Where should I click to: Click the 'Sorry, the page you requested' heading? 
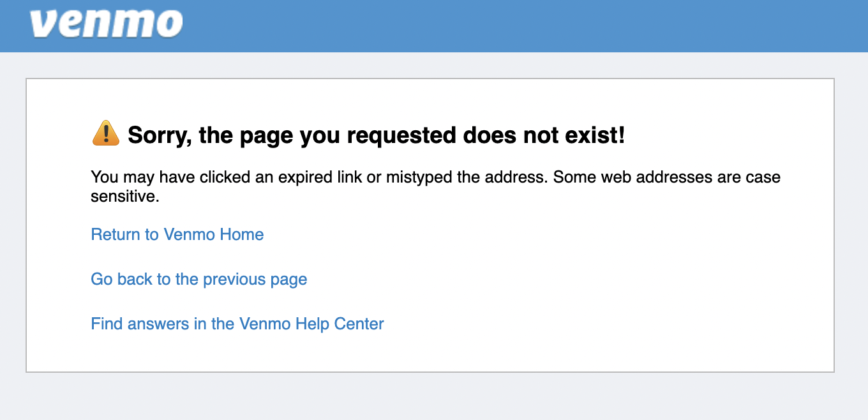[376, 135]
